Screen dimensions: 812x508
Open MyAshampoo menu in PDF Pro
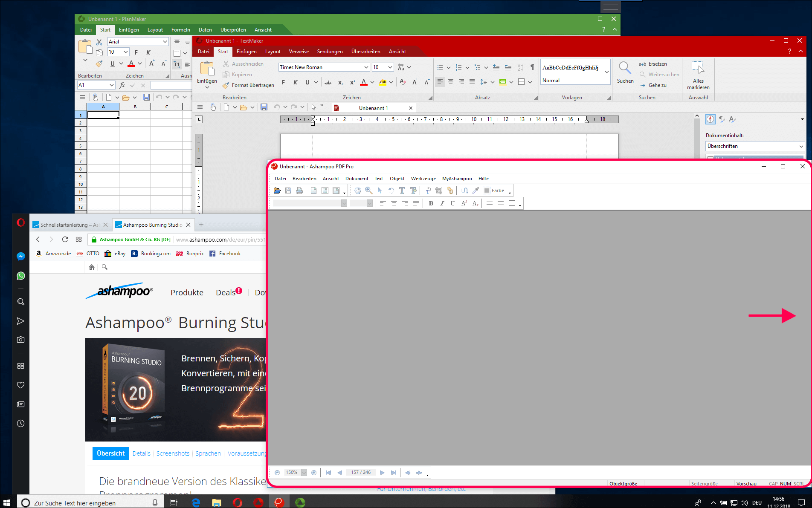click(457, 179)
